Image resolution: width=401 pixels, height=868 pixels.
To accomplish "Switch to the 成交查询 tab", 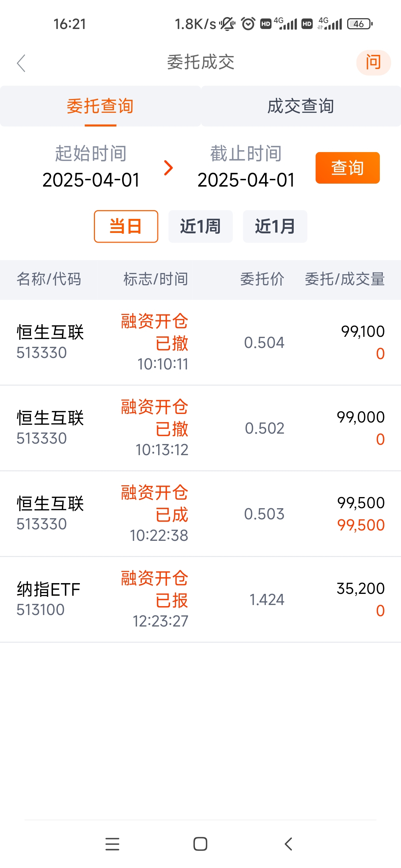I will pyautogui.click(x=301, y=106).
